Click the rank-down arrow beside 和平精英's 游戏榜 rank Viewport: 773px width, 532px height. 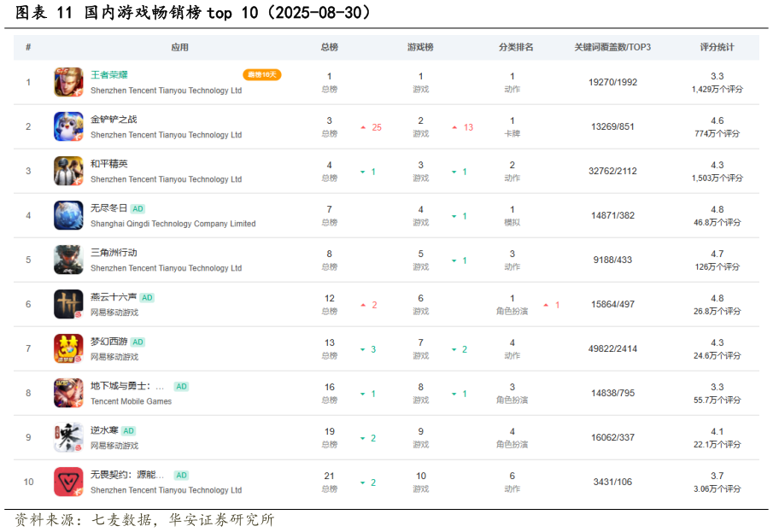click(455, 171)
